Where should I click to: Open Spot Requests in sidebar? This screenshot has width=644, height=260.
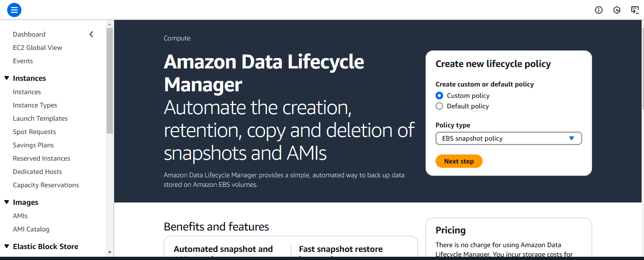pyautogui.click(x=34, y=132)
